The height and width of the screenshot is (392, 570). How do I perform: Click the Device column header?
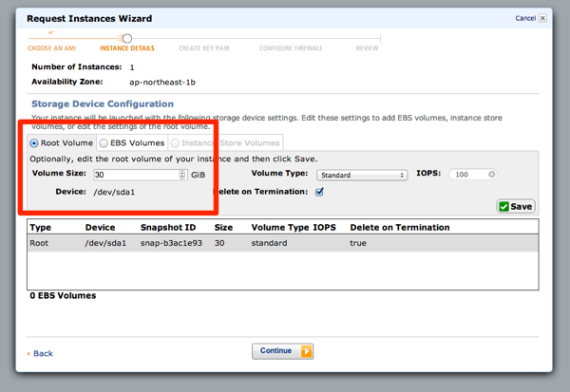click(x=100, y=228)
